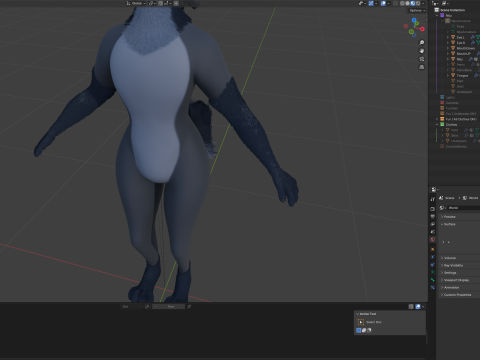Toggle the camera view icon
Image resolution: width=480 pixels, height=360 pixels.
click(422, 59)
